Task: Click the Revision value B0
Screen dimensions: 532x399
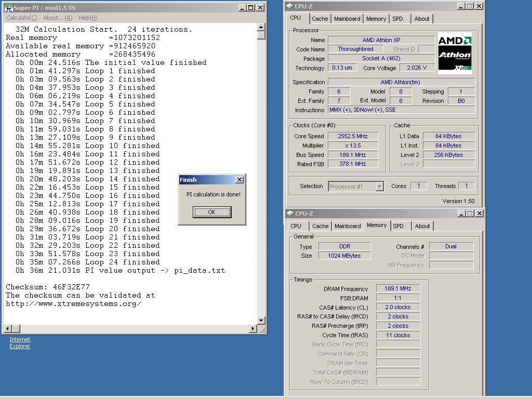Action: [x=461, y=101]
